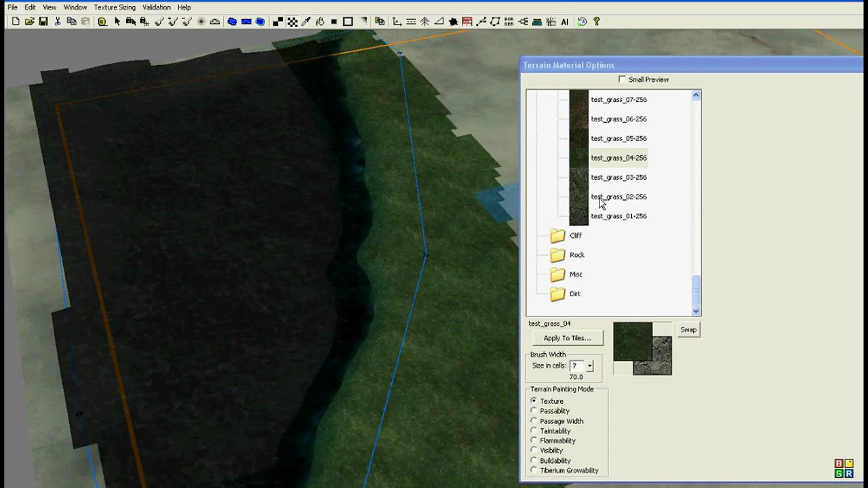868x488 pixels.
Task: Click the triangle ramp tool icon
Action: 439,22
